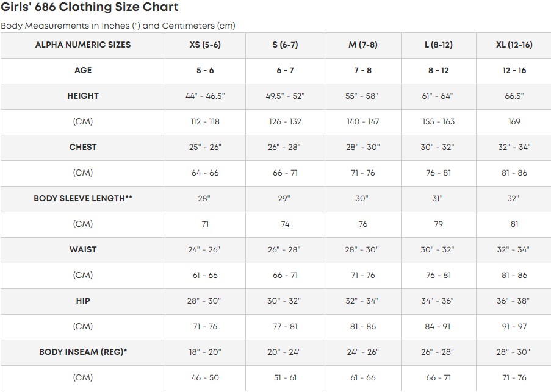Click the 36" - 38" hip cell
Screen dimensions: 551x392
click(514, 301)
